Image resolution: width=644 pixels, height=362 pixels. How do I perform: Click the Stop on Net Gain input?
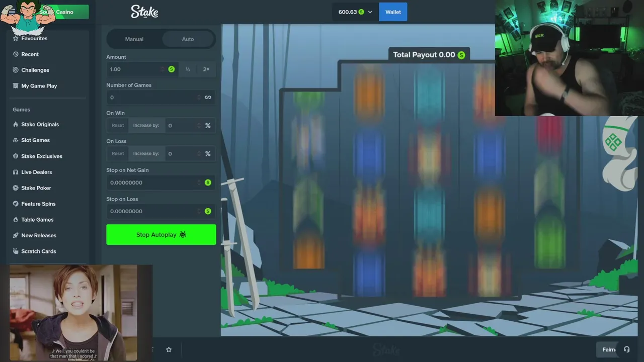click(x=161, y=183)
